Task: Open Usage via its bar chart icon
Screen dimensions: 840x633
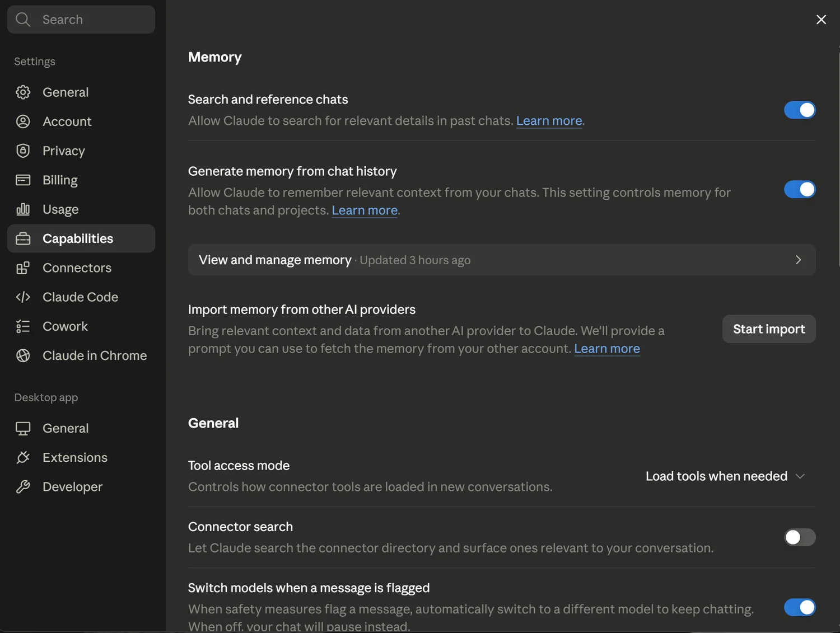Action: [23, 209]
